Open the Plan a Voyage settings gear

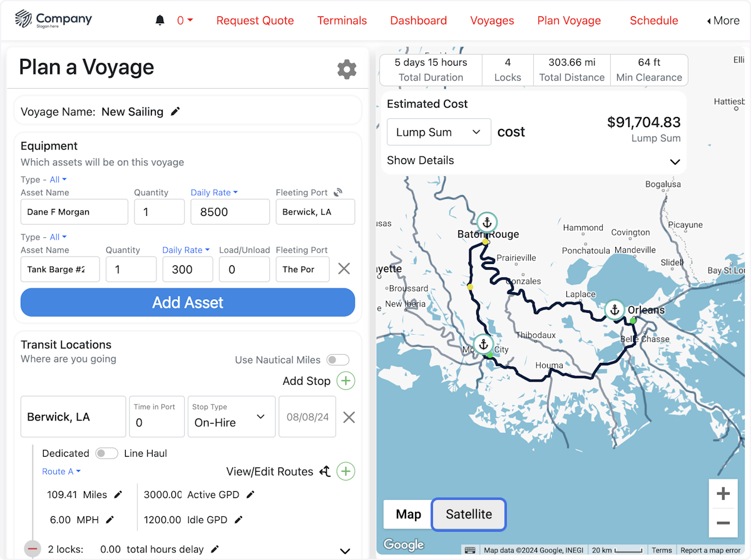pos(347,69)
